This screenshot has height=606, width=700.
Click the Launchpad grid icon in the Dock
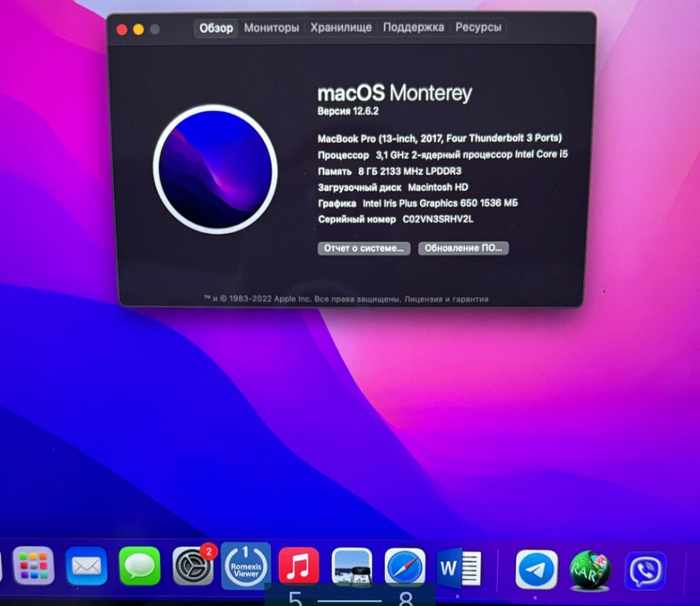(32, 568)
